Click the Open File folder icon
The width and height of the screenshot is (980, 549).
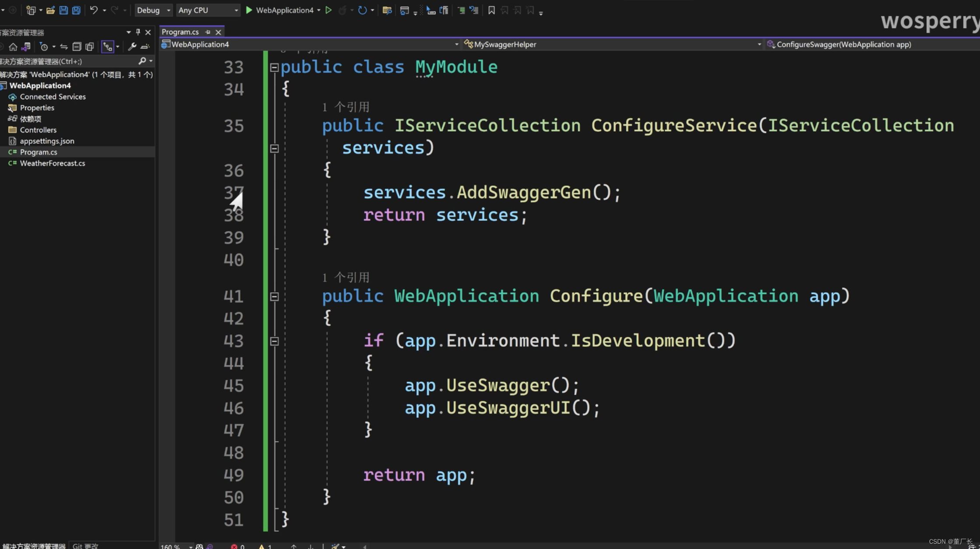point(50,10)
